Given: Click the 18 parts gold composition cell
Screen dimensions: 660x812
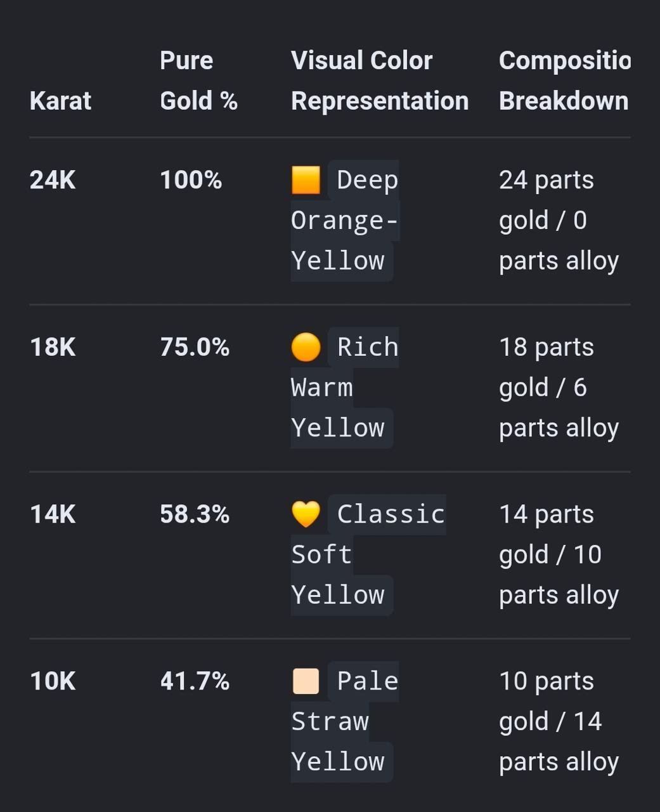Looking at the screenshot, I should [559, 388].
